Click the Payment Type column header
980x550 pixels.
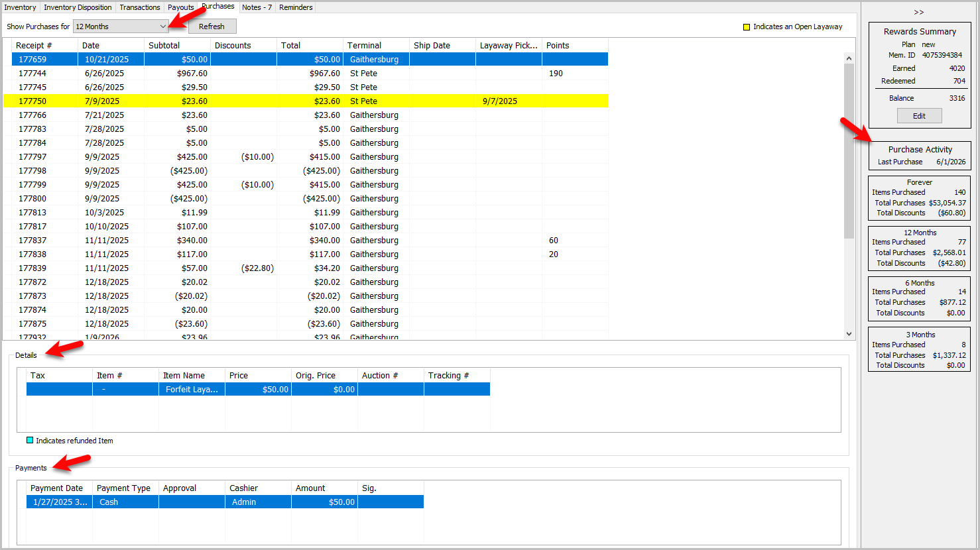[x=126, y=488]
